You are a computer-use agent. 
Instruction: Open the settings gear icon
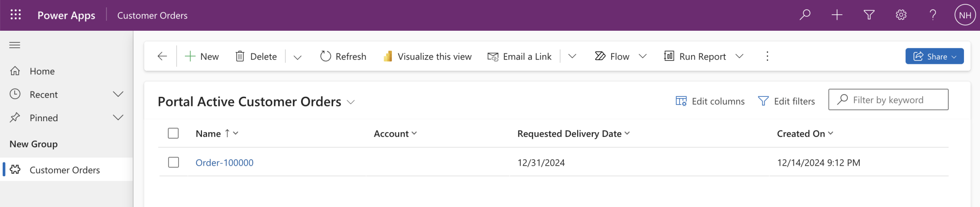click(901, 15)
